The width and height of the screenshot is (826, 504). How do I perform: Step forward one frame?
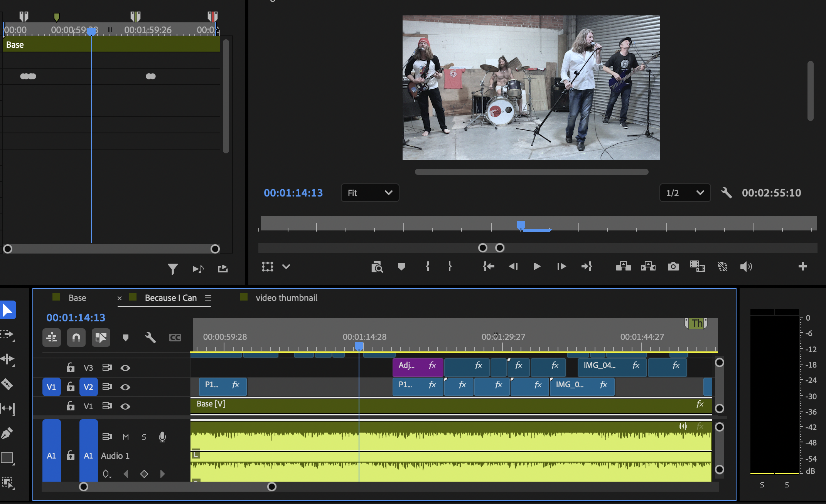click(x=561, y=266)
